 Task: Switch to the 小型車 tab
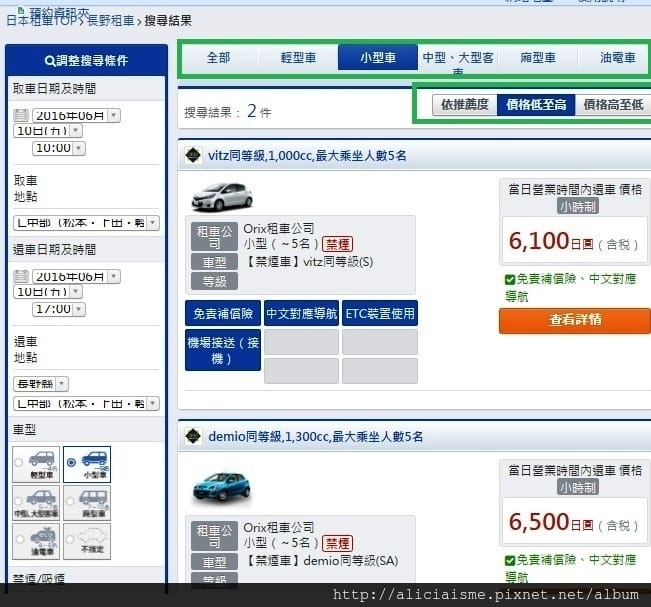pos(378,58)
